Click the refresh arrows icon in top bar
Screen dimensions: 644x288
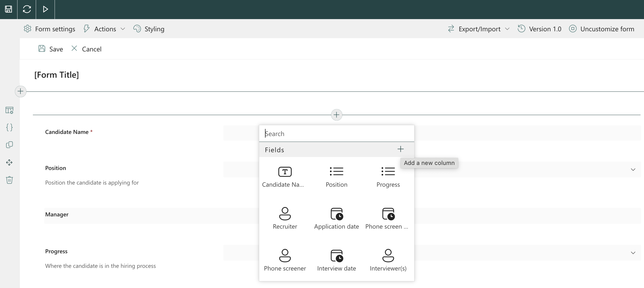click(27, 9)
